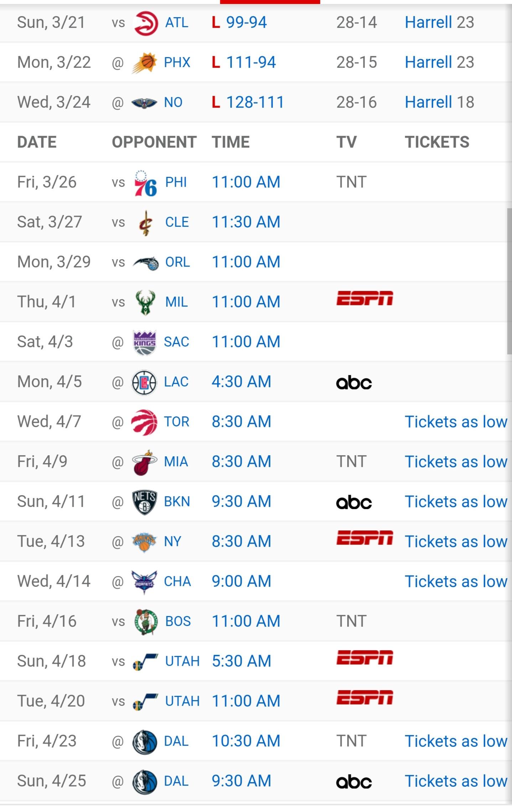
Task: Click the ABC logo for Clippers game
Action: pyautogui.click(x=354, y=383)
